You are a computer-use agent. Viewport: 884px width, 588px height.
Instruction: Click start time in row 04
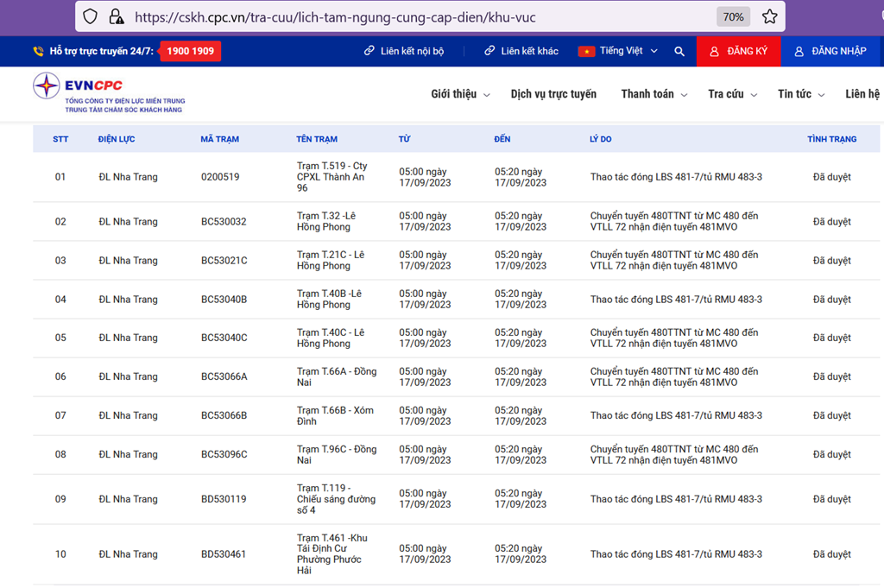pos(425,300)
